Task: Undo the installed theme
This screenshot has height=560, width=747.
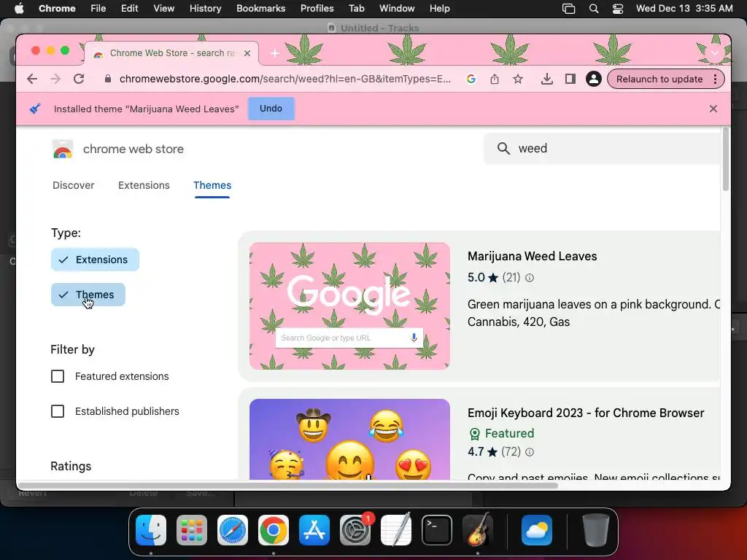Action: (x=271, y=109)
